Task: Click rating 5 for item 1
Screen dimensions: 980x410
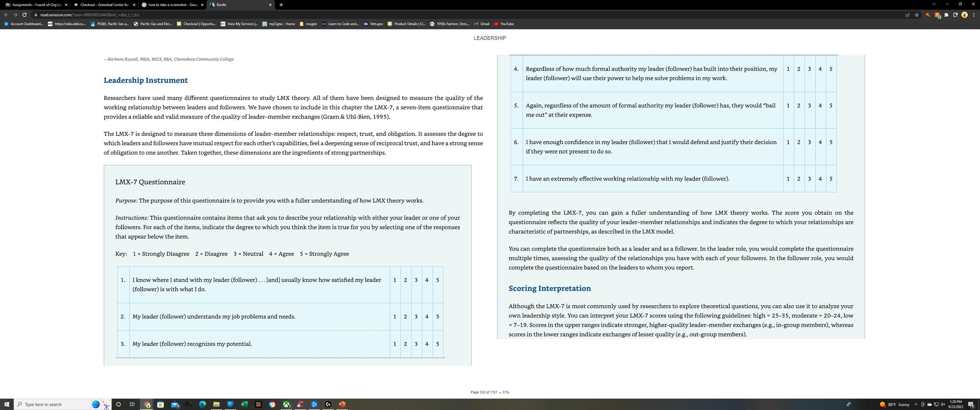Action: pos(438,280)
